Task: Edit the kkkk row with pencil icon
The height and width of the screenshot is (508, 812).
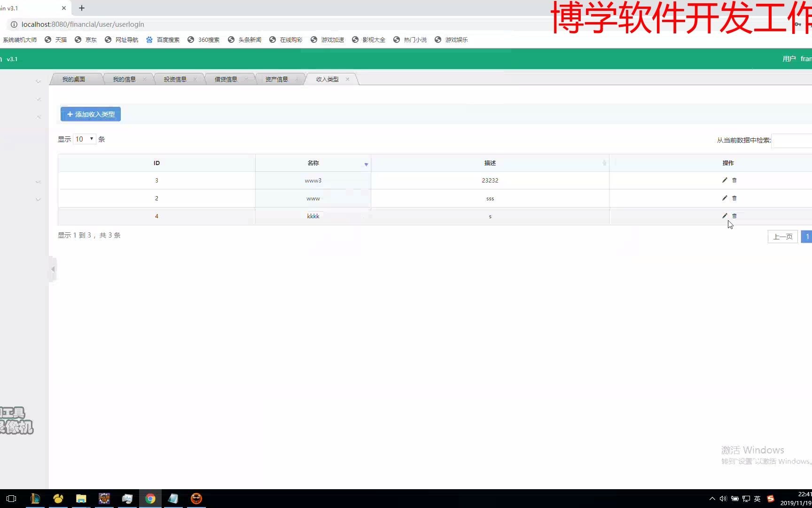Action: [725, 216]
